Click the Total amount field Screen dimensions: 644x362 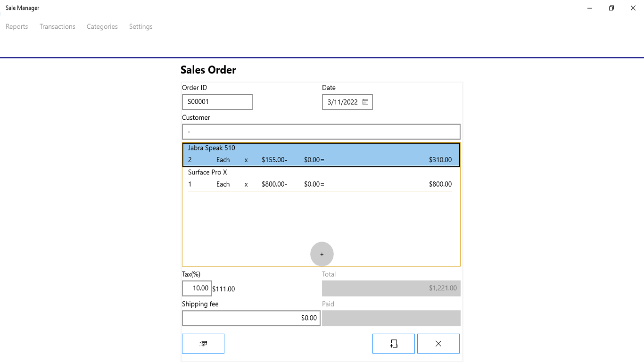click(391, 288)
